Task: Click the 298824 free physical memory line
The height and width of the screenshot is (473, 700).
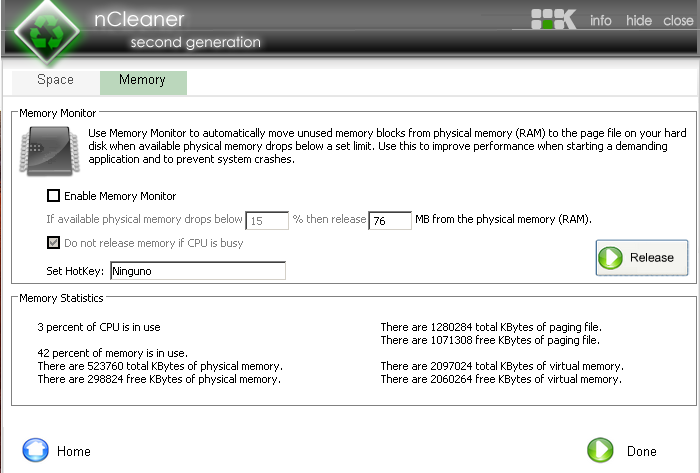Action: pos(159,379)
